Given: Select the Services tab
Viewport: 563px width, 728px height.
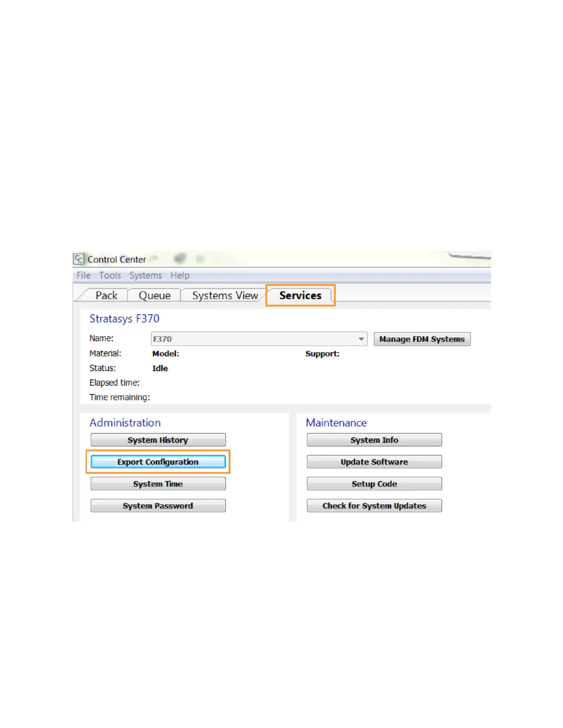Looking at the screenshot, I should pyautogui.click(x=300, y=296).
